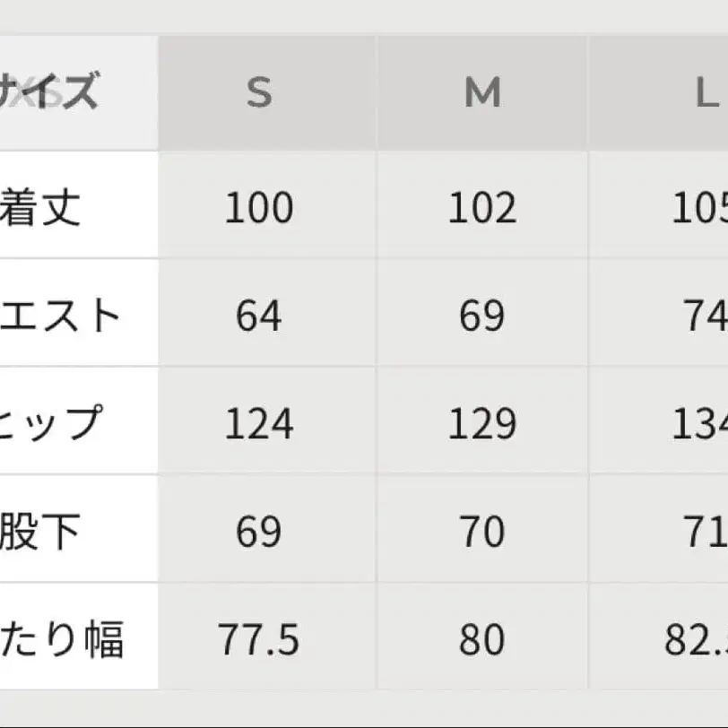Click the 着丈 value 100 for size S
The width and height of the screenshot is (728, 728).
[259, 208]
